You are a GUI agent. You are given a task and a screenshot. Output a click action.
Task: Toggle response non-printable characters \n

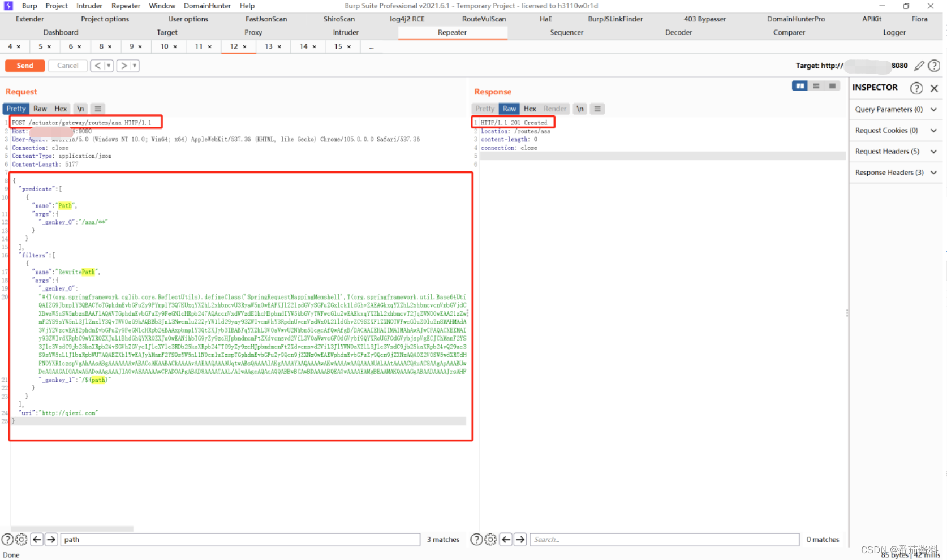click(x=580, y=109)
